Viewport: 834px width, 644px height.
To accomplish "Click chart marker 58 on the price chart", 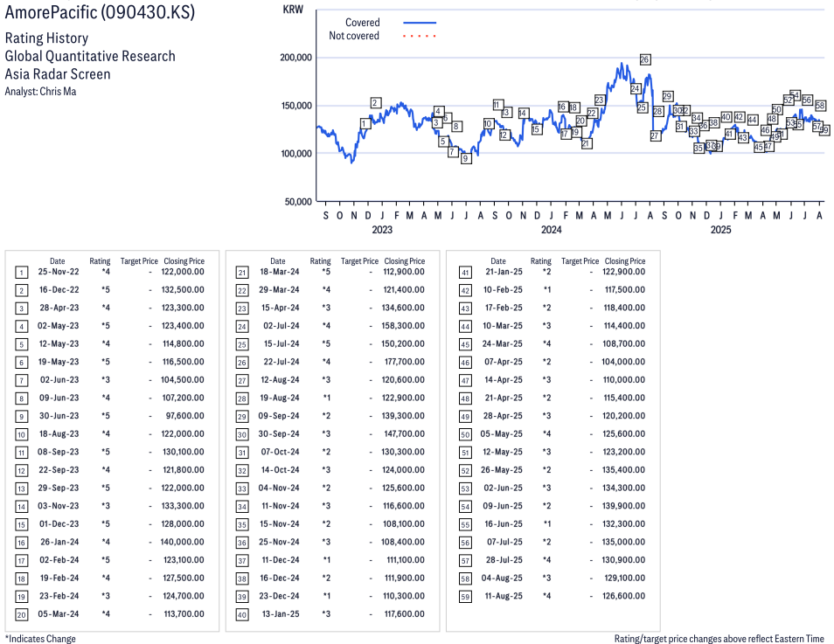I will tap(820, 106).
